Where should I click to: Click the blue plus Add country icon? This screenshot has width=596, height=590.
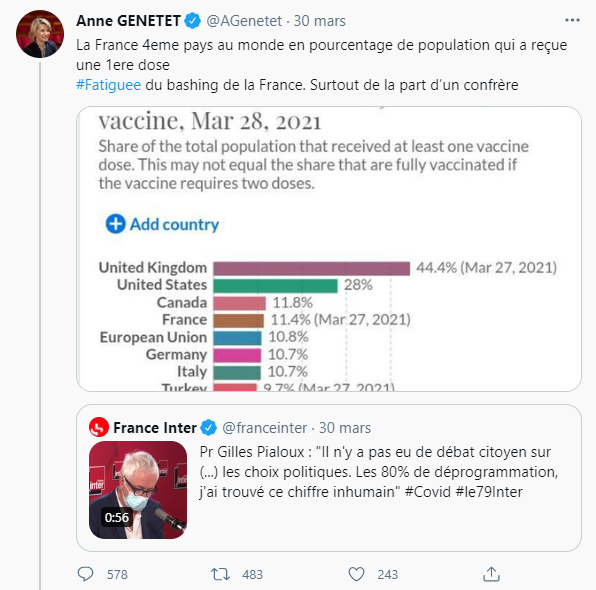[115, 224]
